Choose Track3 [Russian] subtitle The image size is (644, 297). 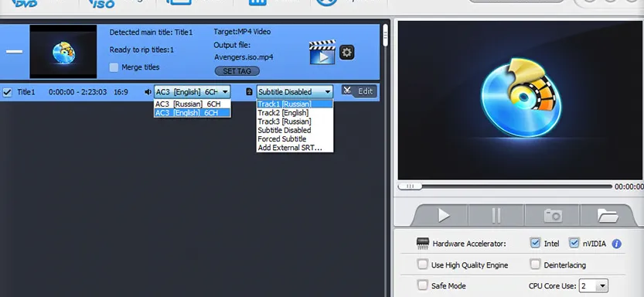pos(295,121)
